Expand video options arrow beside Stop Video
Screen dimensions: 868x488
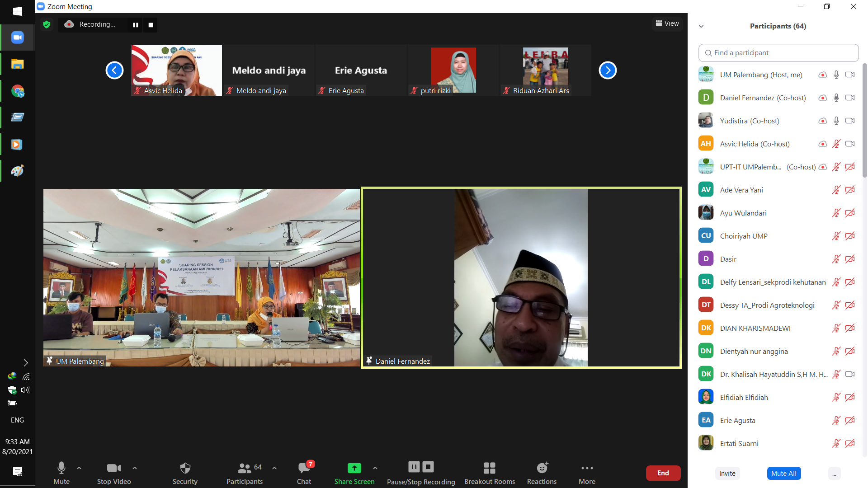coord(135,468)
